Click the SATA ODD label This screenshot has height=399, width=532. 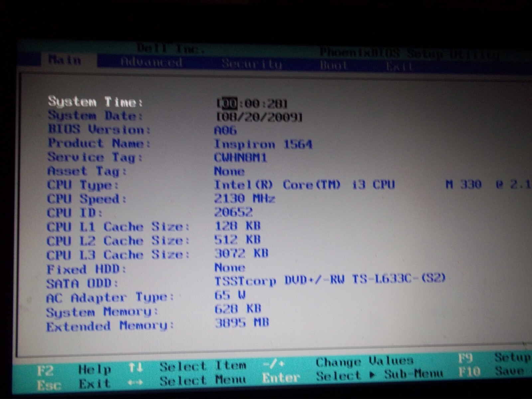[x=82, y=283]
